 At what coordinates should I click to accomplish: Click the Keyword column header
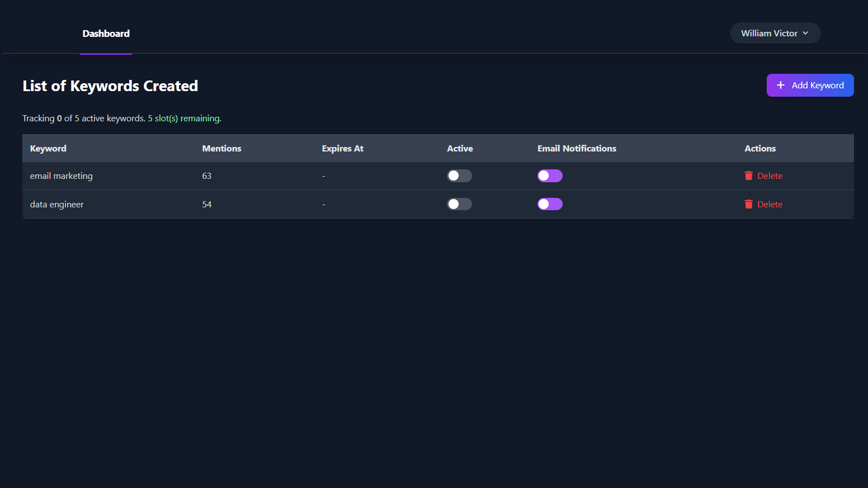coord(48,148)
